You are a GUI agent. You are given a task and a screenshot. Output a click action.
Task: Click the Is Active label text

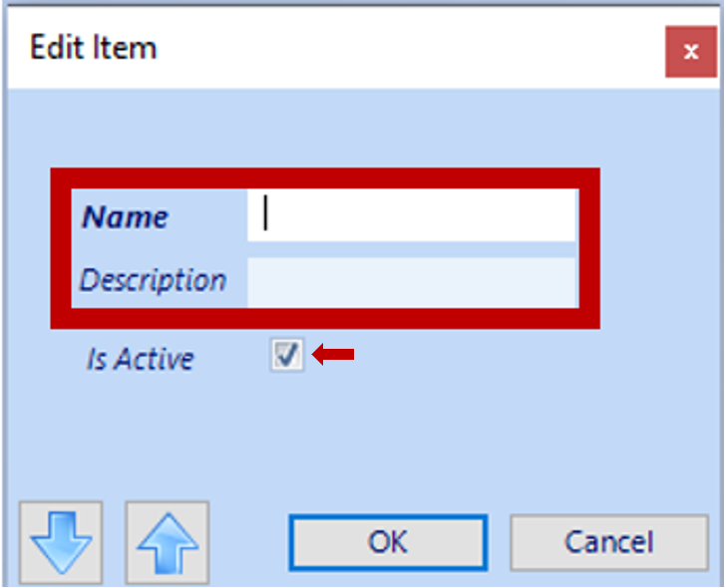click(141, 359)
